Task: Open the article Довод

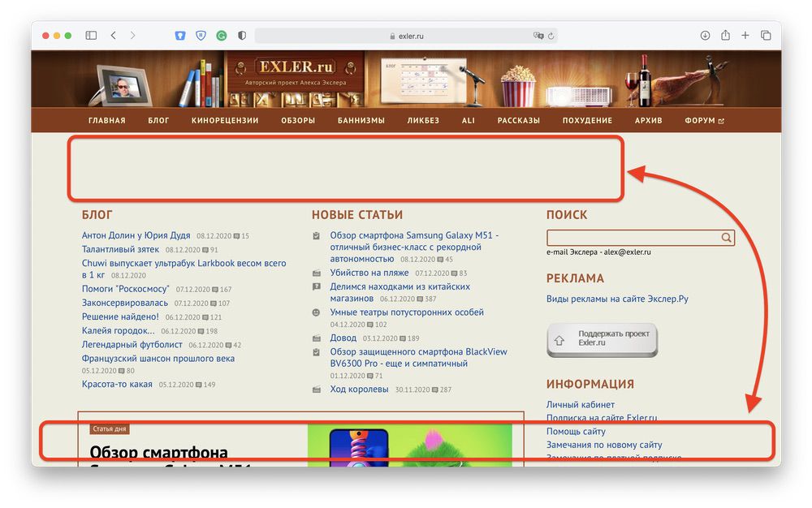Action: [x=343, y=338]
